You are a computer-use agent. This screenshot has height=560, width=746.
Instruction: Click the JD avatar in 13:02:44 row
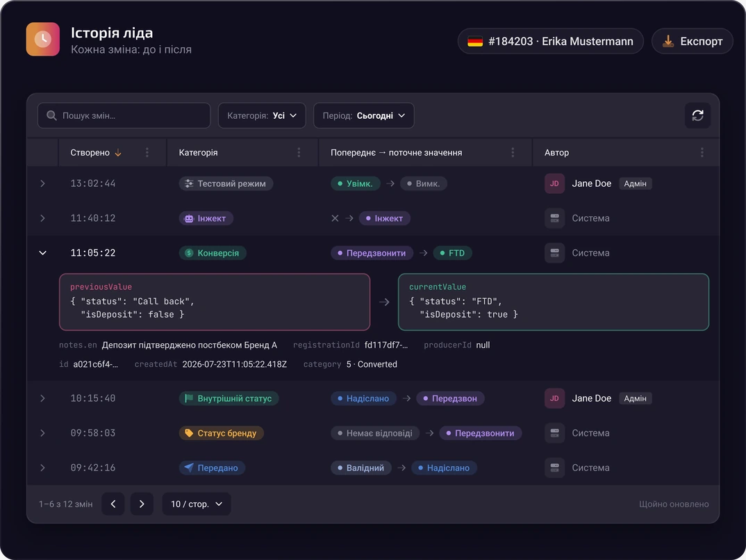(x=554, y=183)
